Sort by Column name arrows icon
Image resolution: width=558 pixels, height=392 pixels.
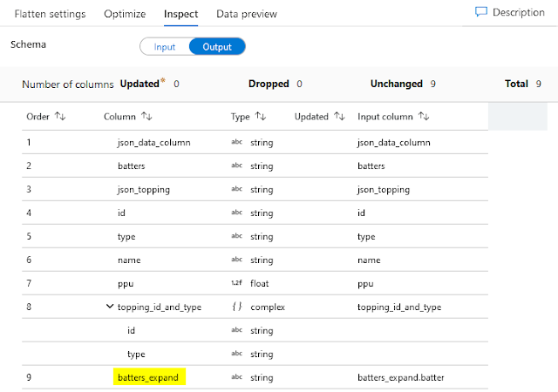pyautogui.click(x=147, y=116)
